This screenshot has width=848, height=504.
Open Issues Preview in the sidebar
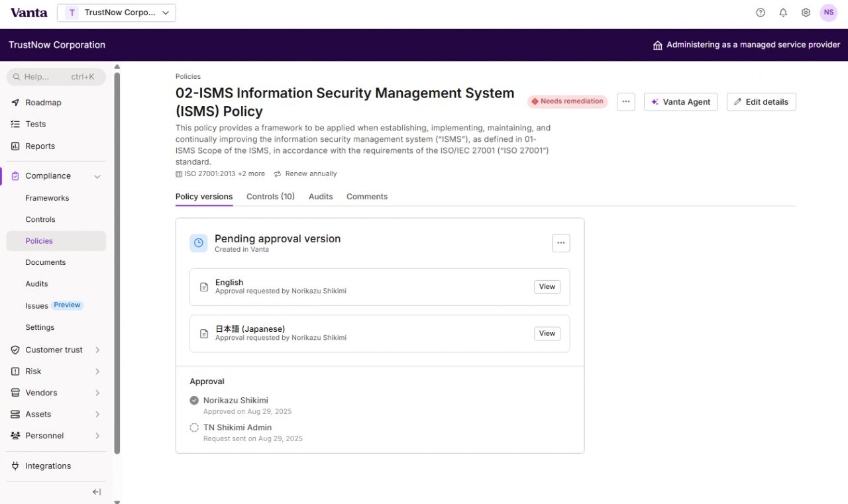coord(54,305)
